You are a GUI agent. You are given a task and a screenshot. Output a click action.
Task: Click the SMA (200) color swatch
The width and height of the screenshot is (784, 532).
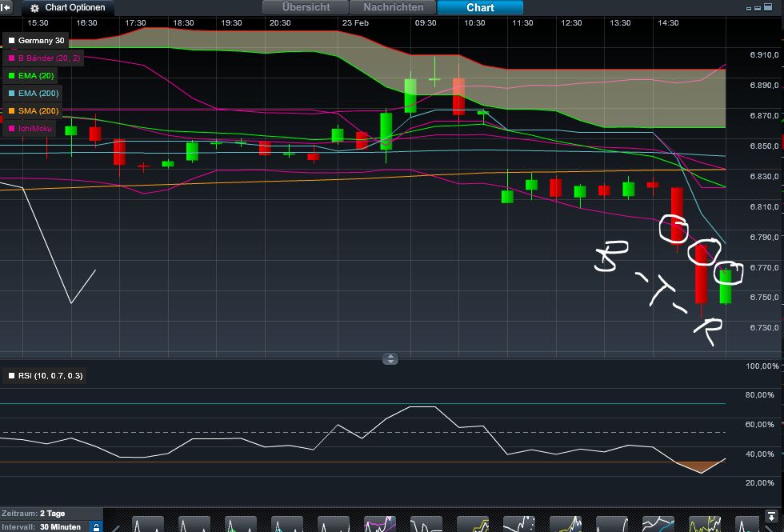(12, 110)
